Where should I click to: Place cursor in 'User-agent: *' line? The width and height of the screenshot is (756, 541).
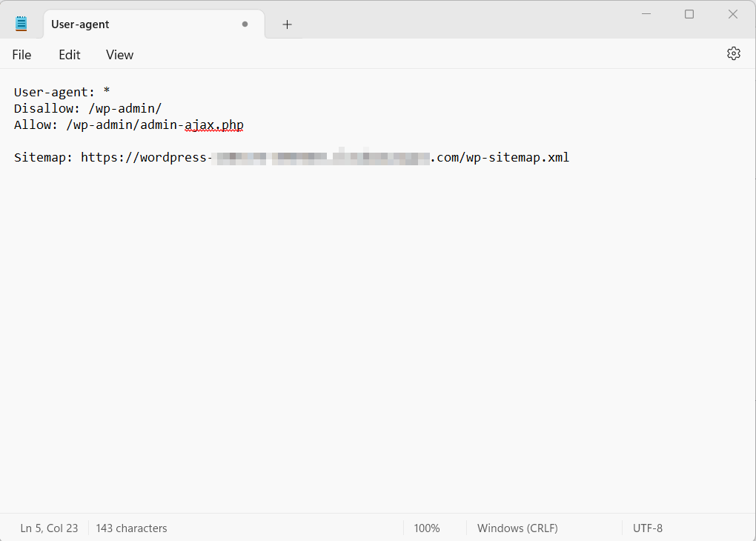[x=62, y=92]
